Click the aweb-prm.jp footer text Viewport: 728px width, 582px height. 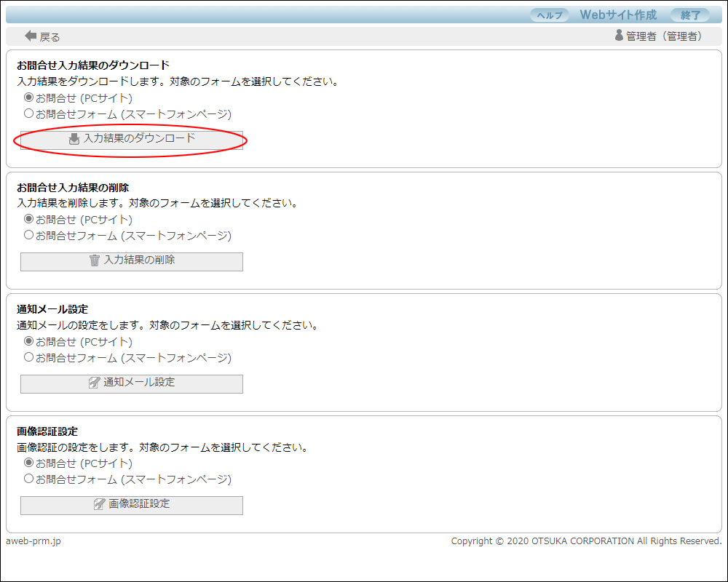point(33,541)
